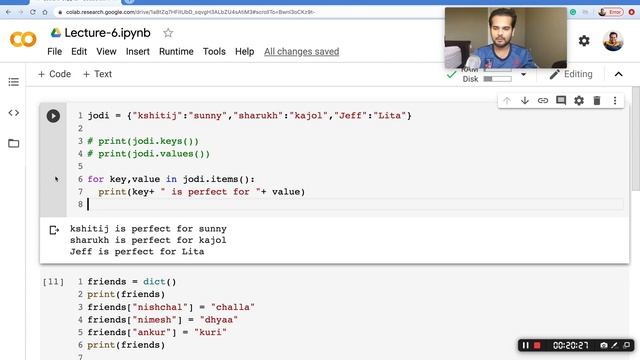
Task: Star the Lecture-6.ipynb notebook
Action: tap(168, 33)
